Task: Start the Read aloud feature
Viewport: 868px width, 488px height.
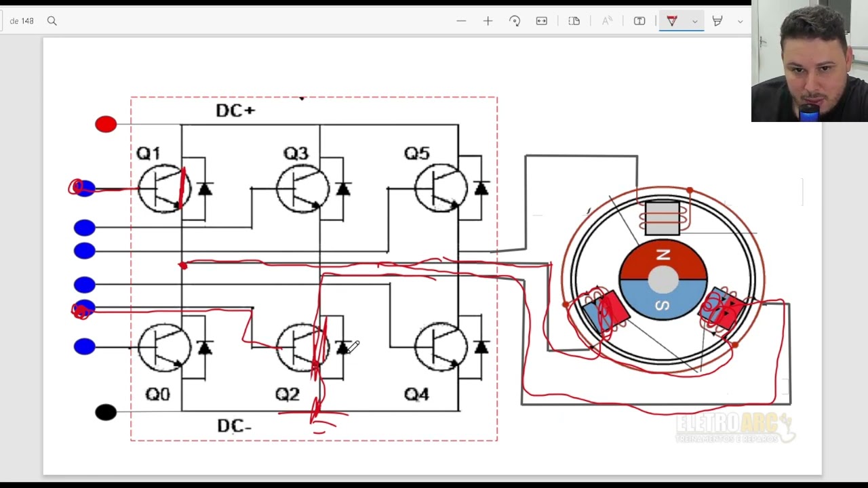Action: [607, 21]
